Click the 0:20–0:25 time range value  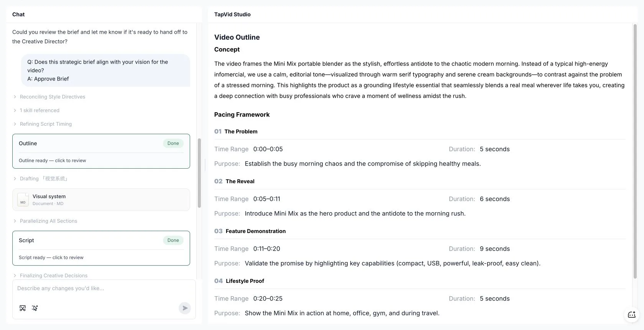pyautogui.click(x=268, y=299)
